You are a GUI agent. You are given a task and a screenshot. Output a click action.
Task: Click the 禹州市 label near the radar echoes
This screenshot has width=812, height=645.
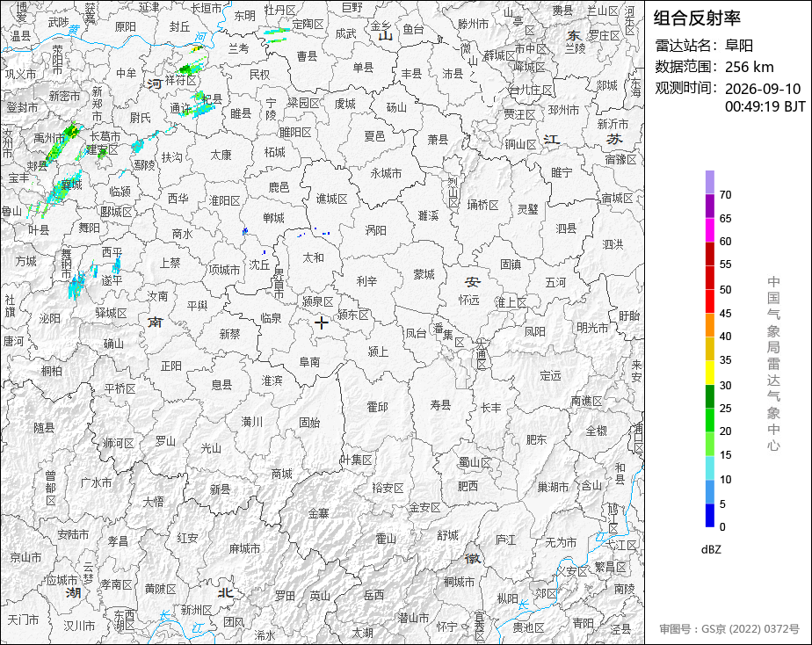click(49, 138)
